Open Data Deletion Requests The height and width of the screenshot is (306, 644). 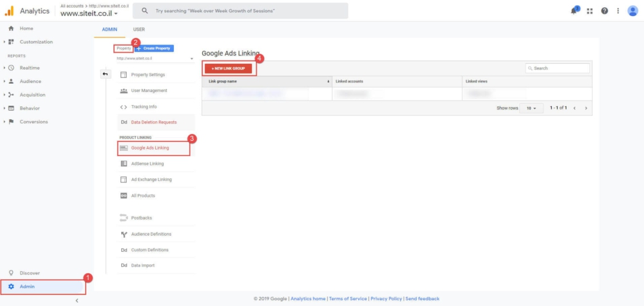[x=155, y=122]
